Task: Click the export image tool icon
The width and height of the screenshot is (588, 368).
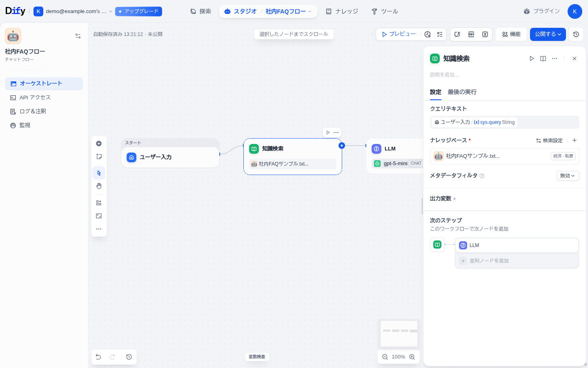Action: (x=99, y=216)
